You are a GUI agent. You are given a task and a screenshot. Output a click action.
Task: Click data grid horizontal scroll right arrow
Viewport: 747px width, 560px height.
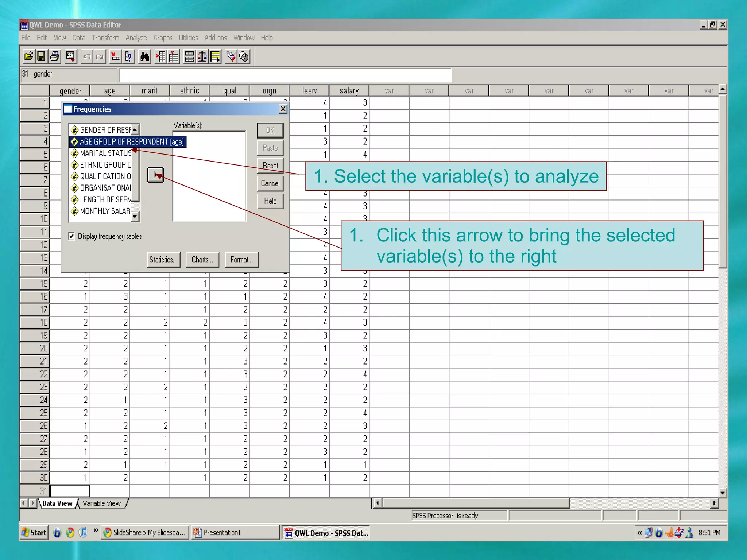(x=714, y=503)
